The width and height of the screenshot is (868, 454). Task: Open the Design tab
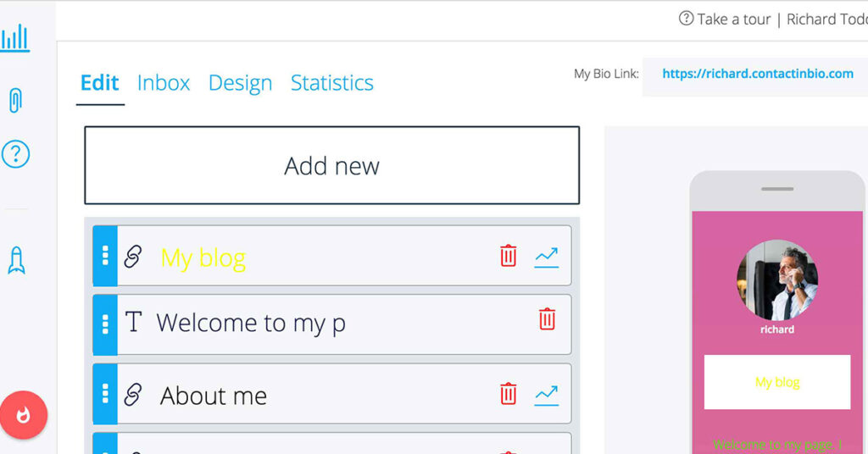coord(240,83)
